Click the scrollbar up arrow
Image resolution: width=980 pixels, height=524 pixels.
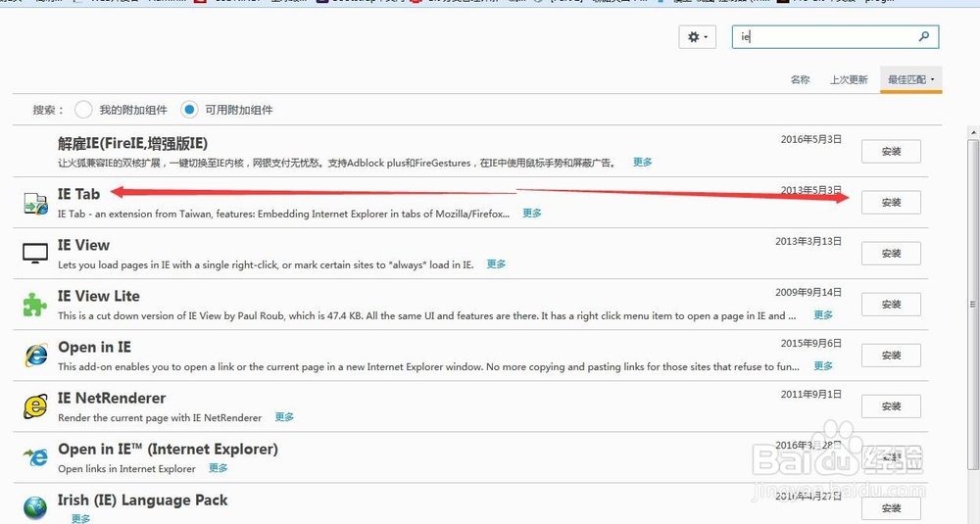point(973,133)
